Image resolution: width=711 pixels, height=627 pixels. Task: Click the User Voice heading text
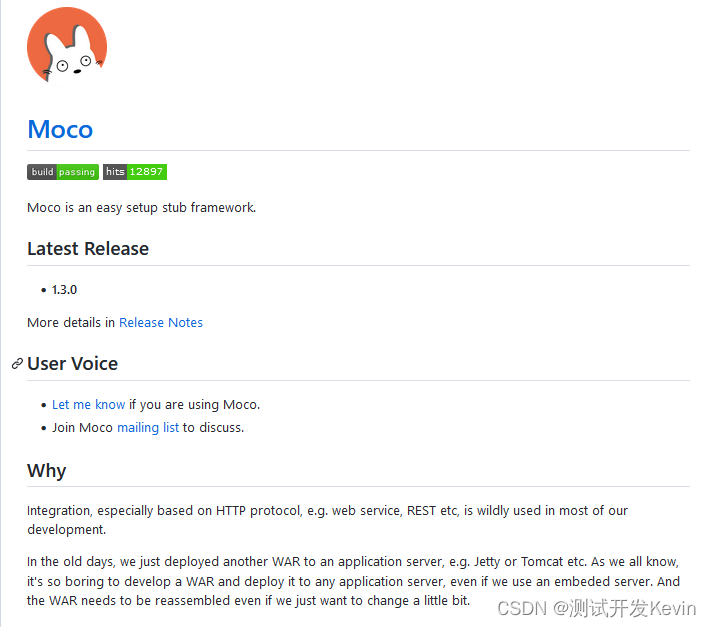click(x=73, y=364)
